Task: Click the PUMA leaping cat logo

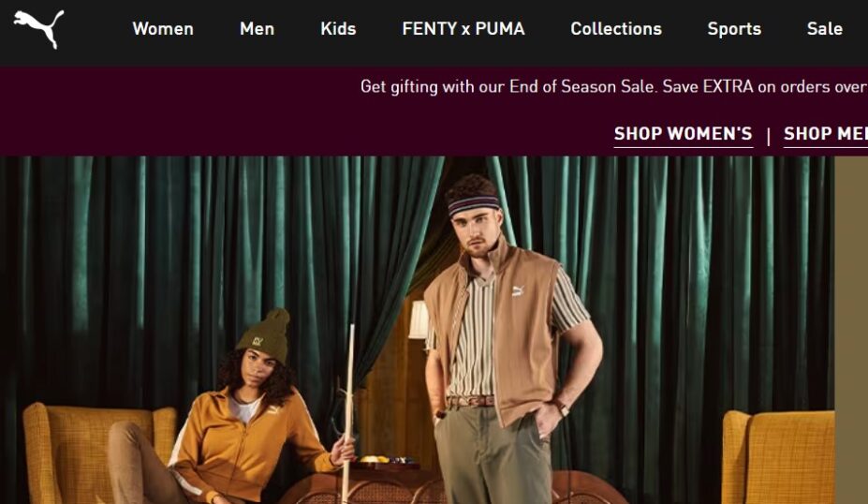Action: click(x=38, y=29)
